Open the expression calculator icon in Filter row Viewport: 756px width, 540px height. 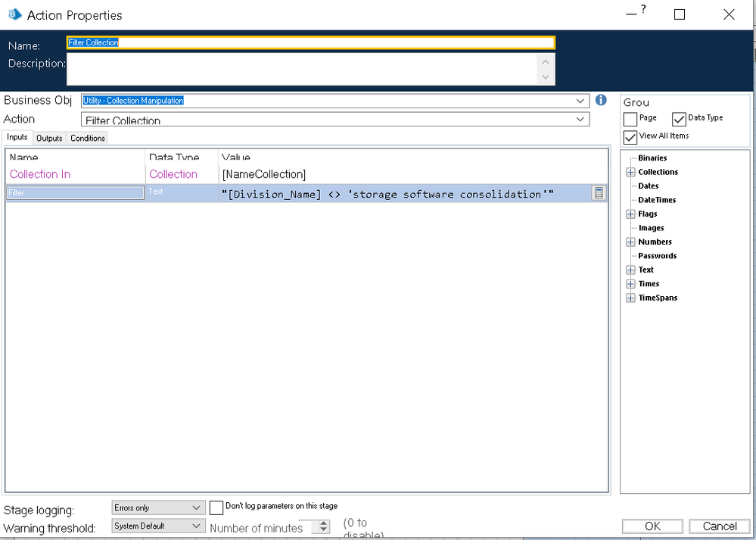click(x=599, y=193)
